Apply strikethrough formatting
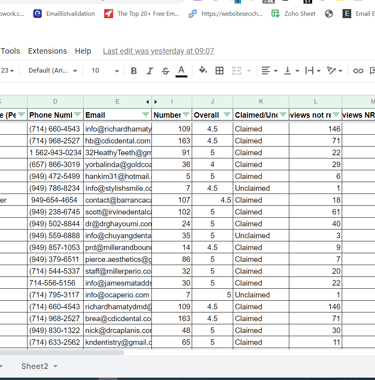 click(165, 71)
